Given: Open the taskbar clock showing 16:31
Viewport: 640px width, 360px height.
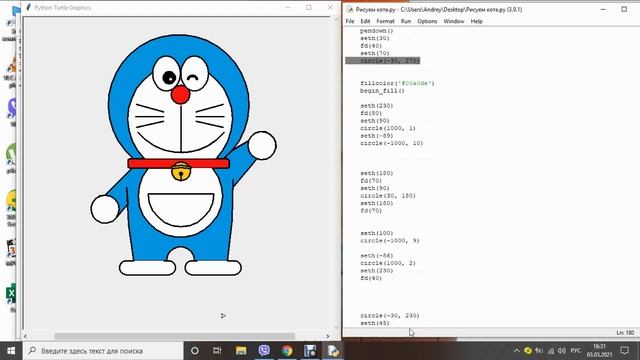Looking at the screenshot, I should point(599,350).
